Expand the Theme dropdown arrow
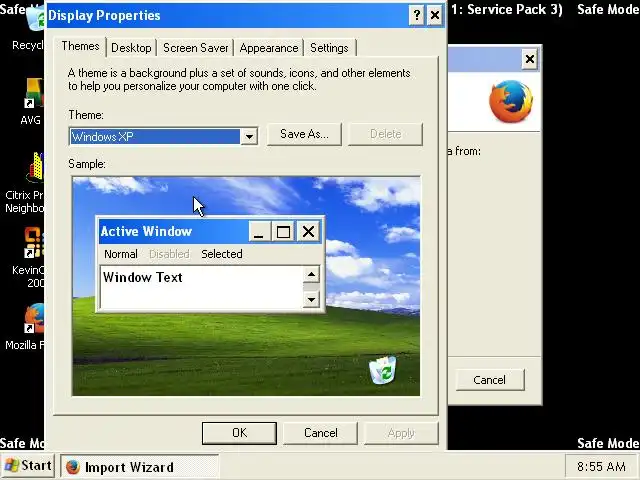The height and width of the screenshot is (480, 640). pyautogui.click(x=249, y=136)
